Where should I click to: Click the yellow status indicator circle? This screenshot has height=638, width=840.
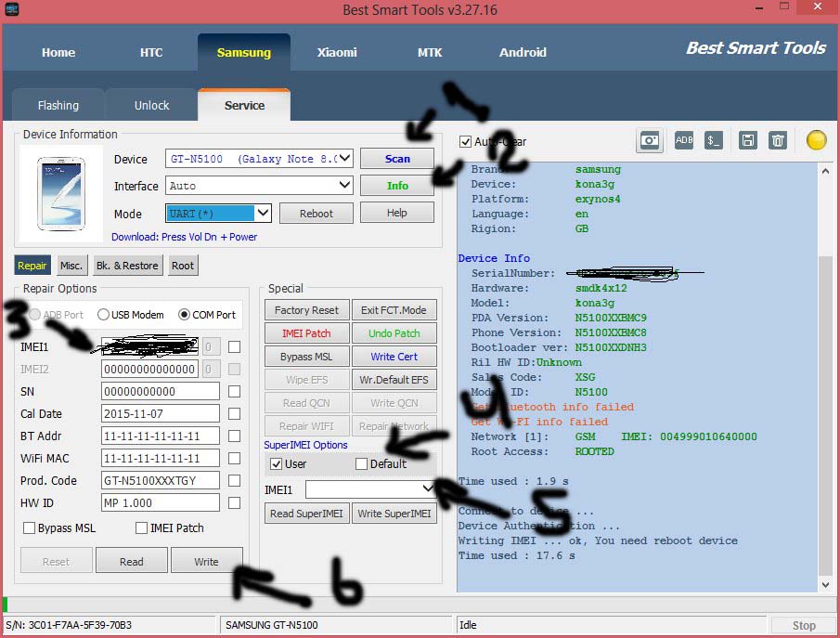pos(817,140)
